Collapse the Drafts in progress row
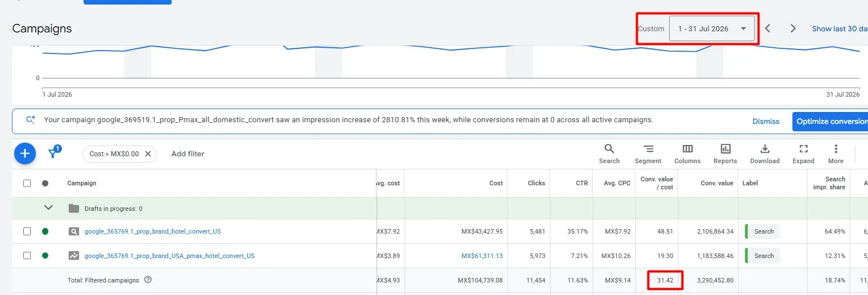868x295 pixels. tap(48, 208)
